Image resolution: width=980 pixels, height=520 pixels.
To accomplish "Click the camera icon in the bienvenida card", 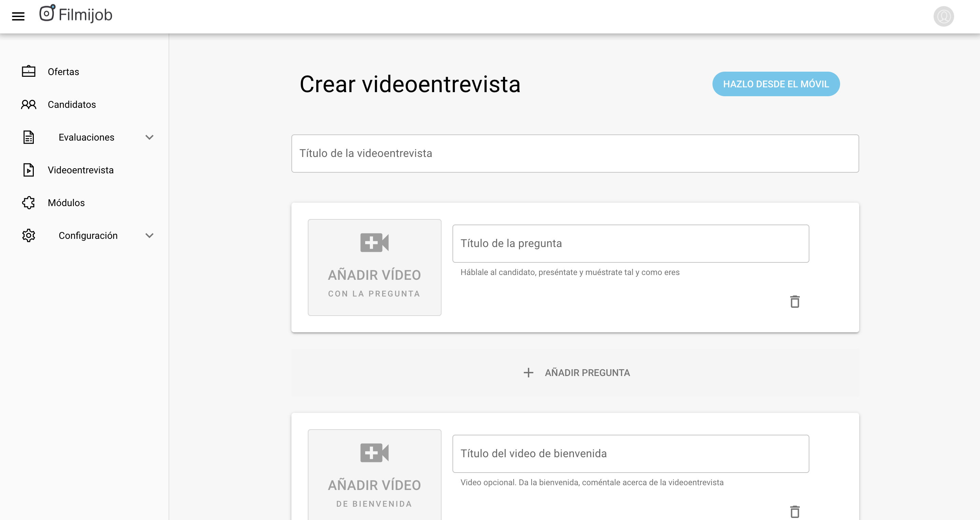I will pyautogui.click(x=374, y=453).
